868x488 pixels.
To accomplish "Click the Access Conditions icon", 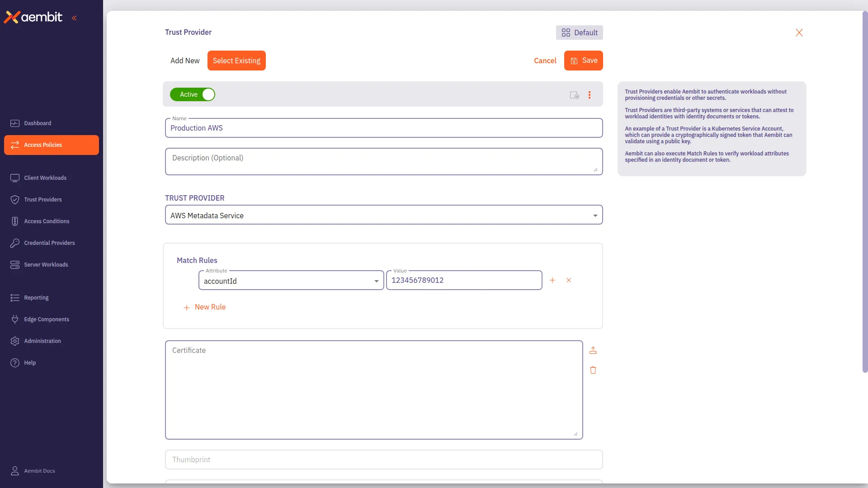I will click(15, 221).
